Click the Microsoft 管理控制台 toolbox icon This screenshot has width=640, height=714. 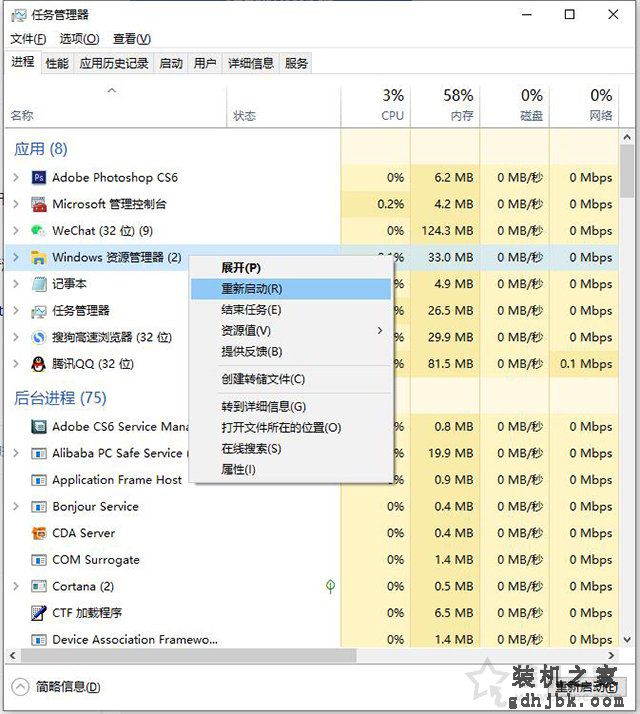coord(39,204)
